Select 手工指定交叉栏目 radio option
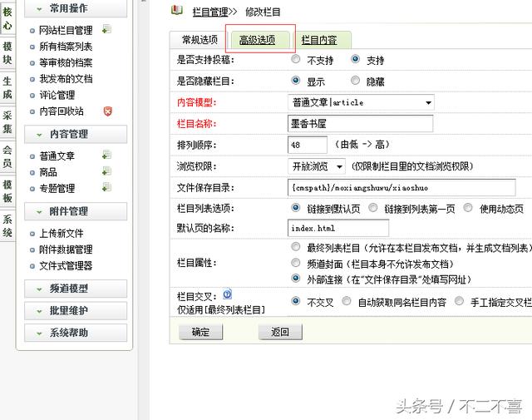This screenshot has width=532, height=420. tap(459, 301)
